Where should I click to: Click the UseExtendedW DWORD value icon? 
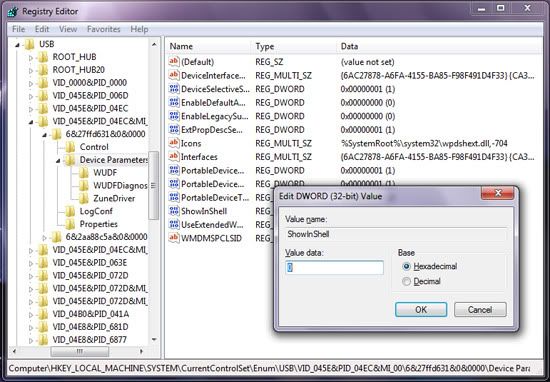[174, 224]
